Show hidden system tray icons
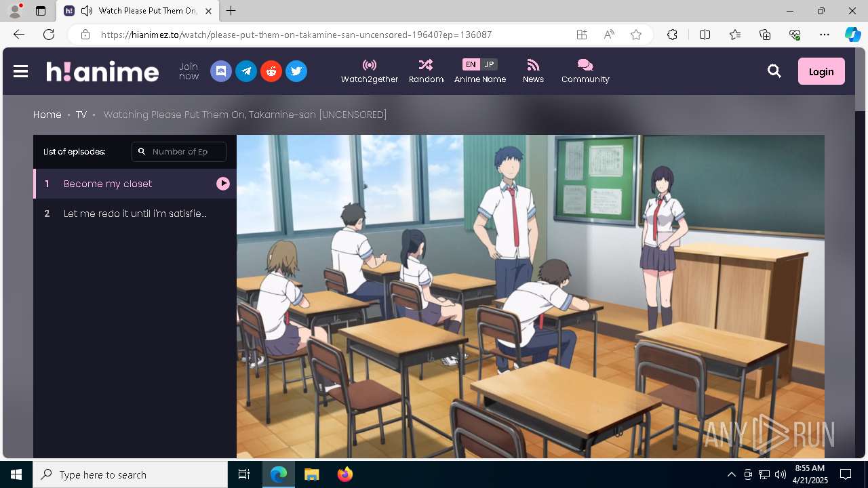Image resolution: width=868 pixels, height=488 pixels. click(x=731, y=474)
